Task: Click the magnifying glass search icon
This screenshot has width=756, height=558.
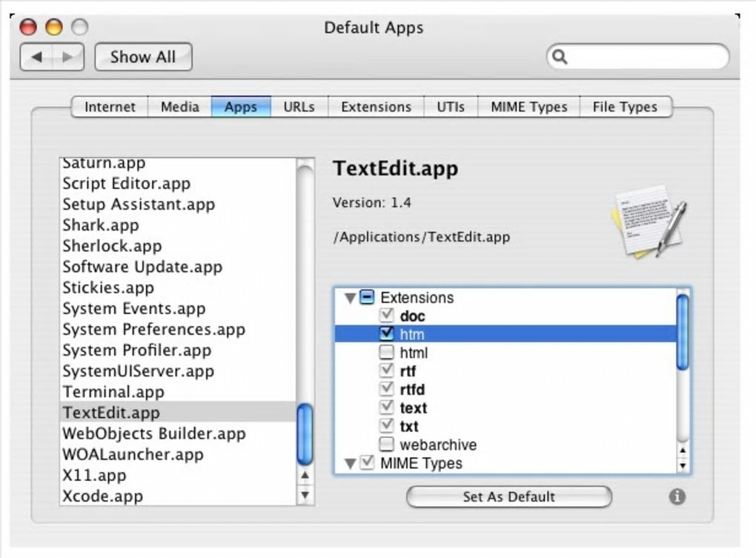Action: click(x=560, y=57)
